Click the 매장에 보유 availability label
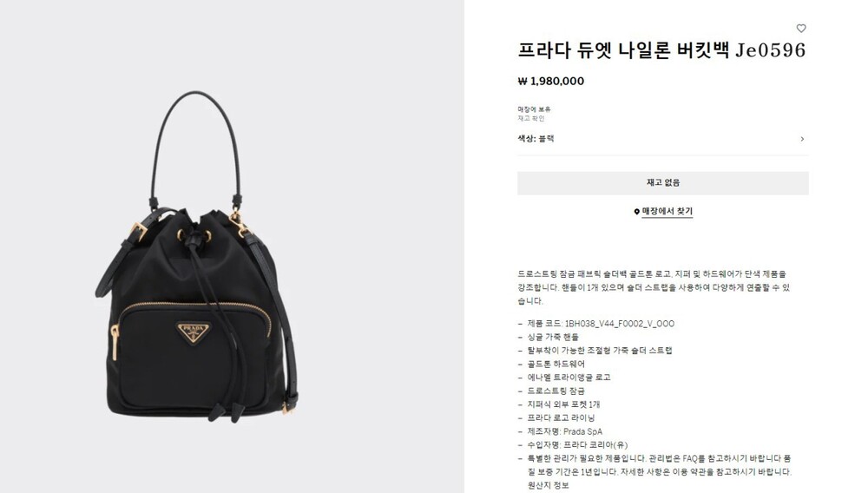The height and width of the screenshot is (493, 868). point(534,109)
